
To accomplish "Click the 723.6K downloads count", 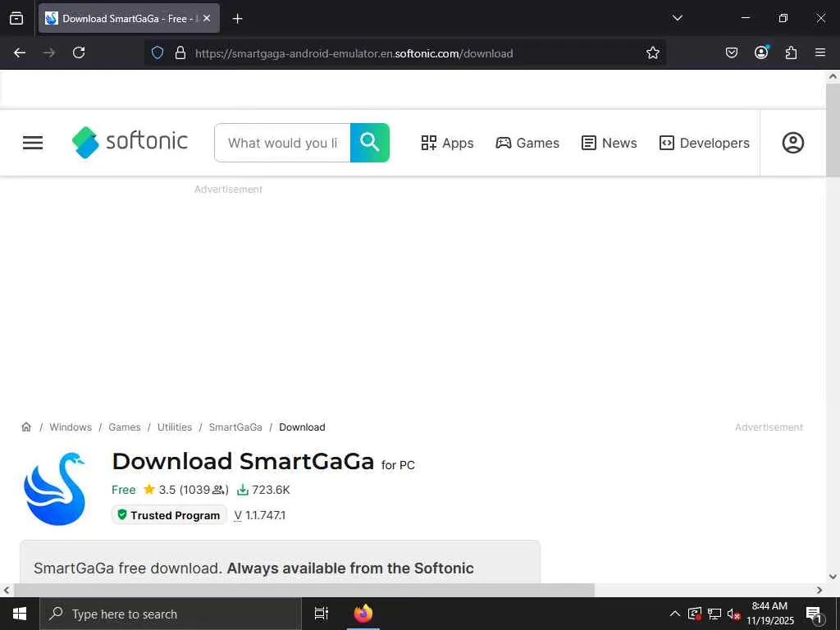I will pos(263,490).
